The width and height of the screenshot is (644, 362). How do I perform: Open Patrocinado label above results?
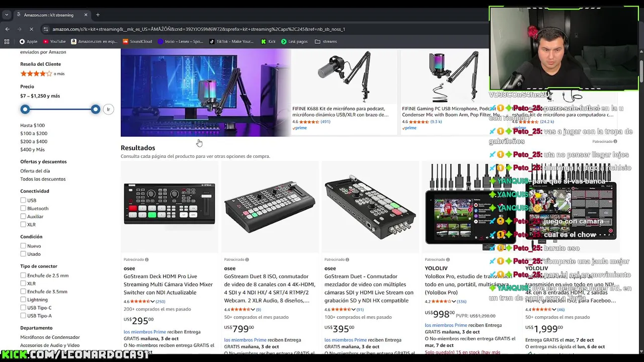(x=605, y=142)
